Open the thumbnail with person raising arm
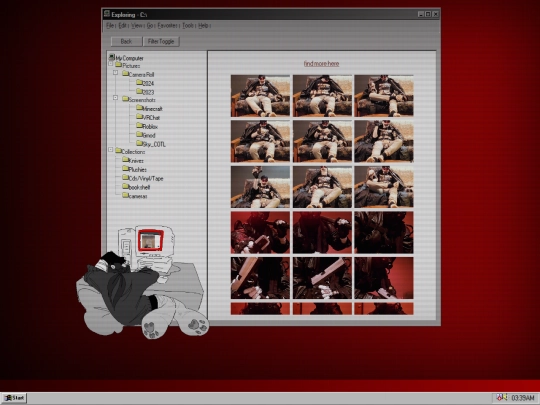This screenshot has width=540, height=405. 260,187
